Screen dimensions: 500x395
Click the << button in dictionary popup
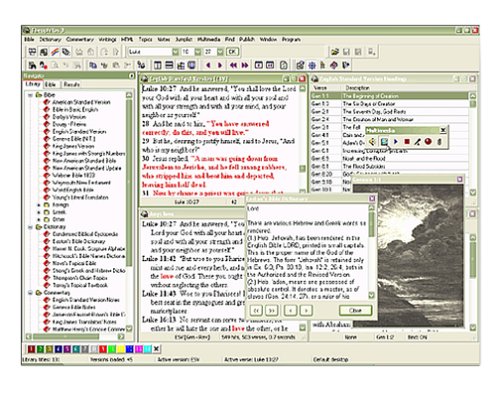coord(256,310)
